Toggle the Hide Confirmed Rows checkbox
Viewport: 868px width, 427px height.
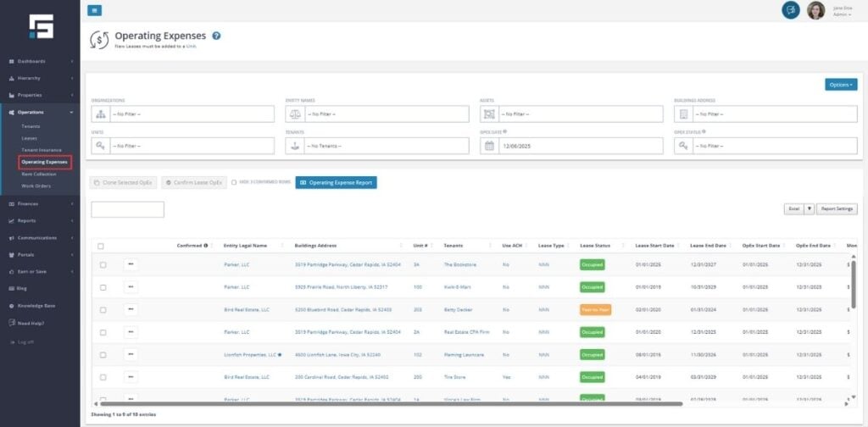pyautogui.click(x=234, y=182)
